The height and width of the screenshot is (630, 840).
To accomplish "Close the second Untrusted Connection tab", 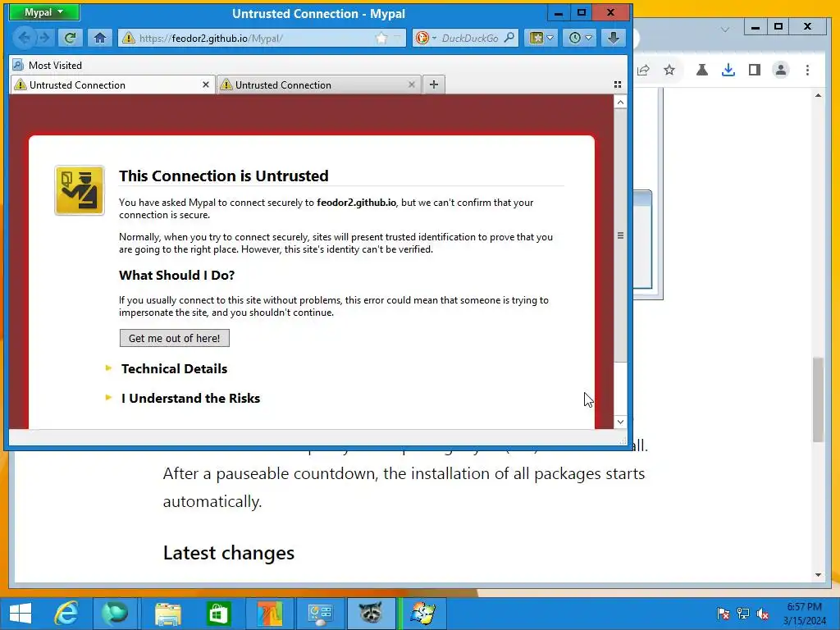I will click(412, 84).
